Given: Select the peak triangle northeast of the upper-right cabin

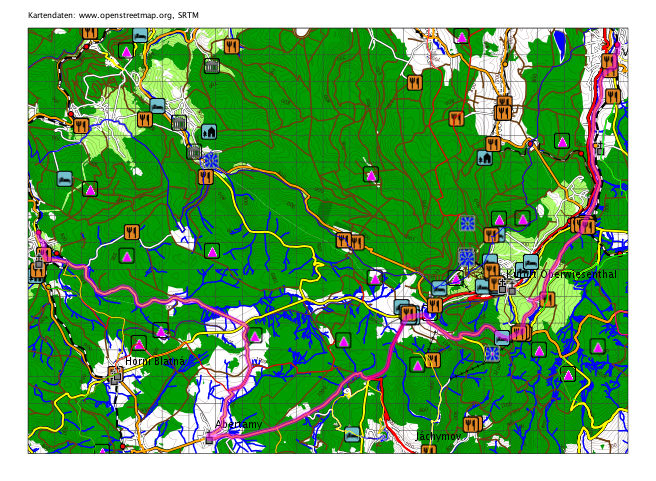Looking at the screenshot, I should [x=562, y=141].
